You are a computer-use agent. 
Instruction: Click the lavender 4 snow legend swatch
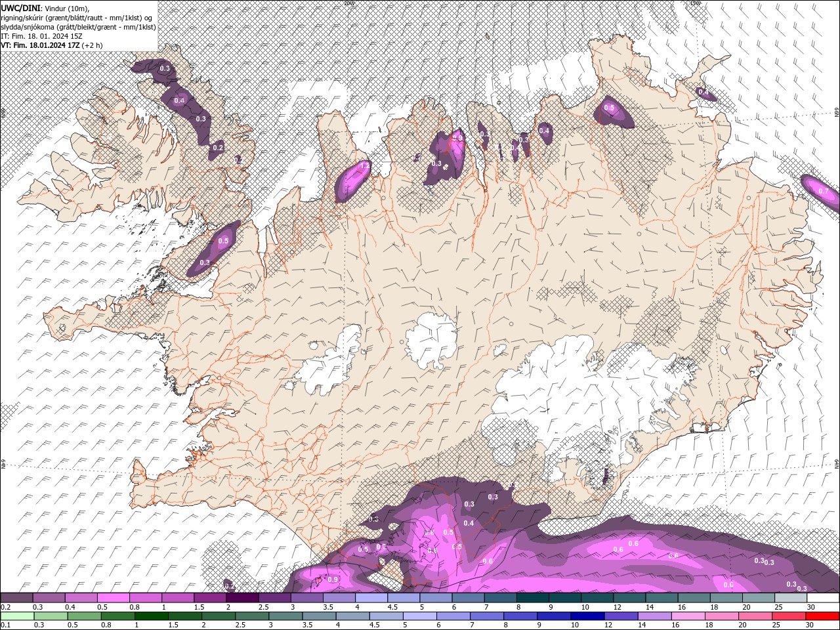(371, 598)
